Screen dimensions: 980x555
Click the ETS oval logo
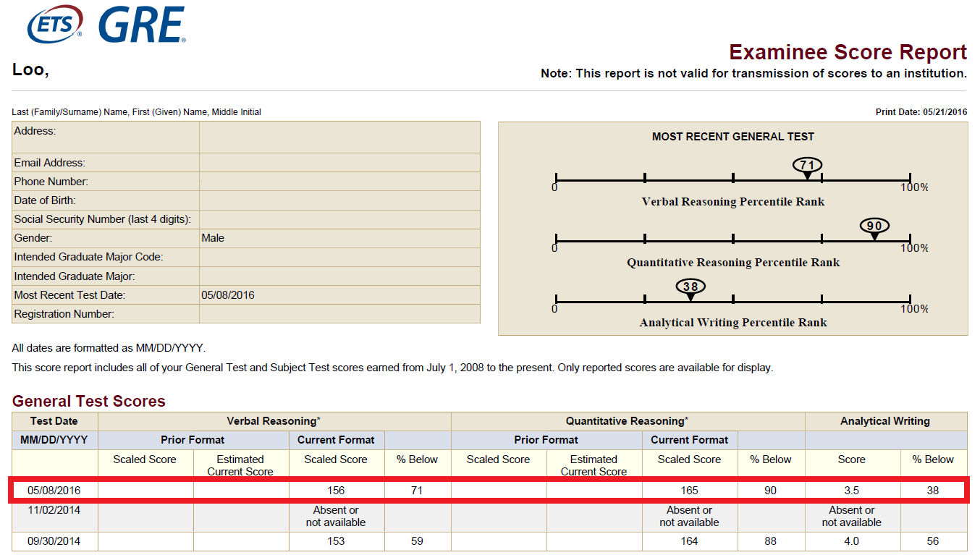point(54,23)
